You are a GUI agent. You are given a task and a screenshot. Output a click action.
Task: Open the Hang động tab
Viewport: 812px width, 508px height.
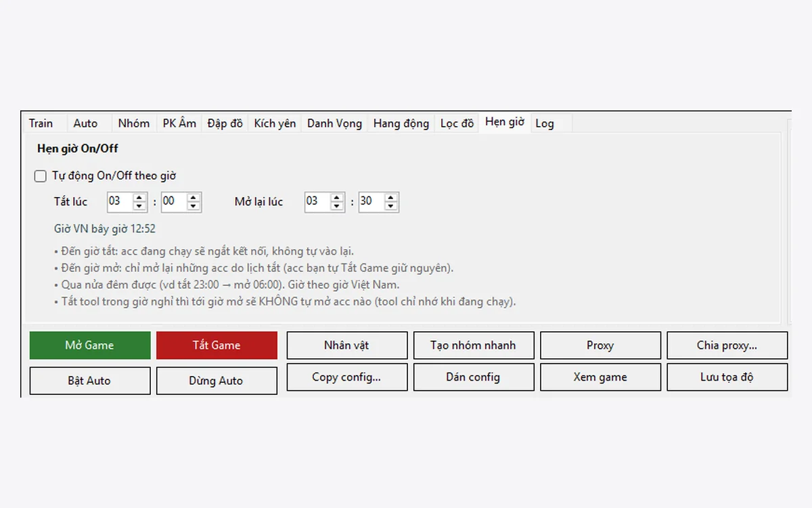(x=401, y=123)
